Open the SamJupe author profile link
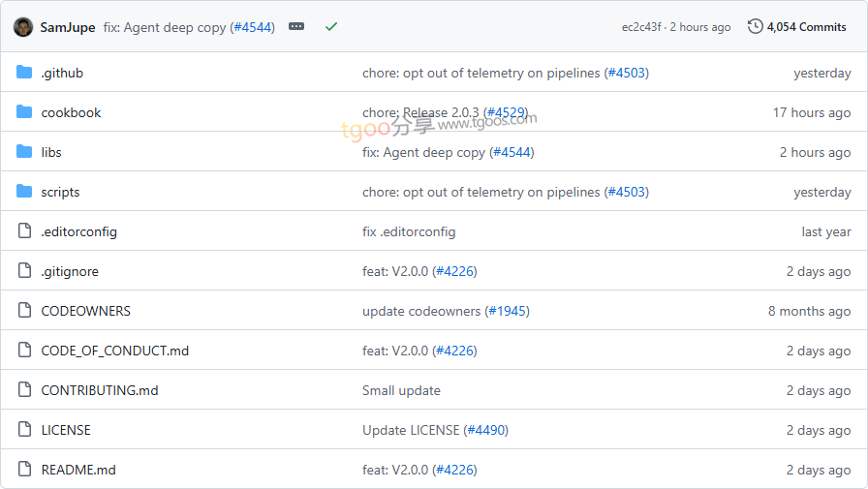Screen dimensions: 868x489 tap(68, 27)
